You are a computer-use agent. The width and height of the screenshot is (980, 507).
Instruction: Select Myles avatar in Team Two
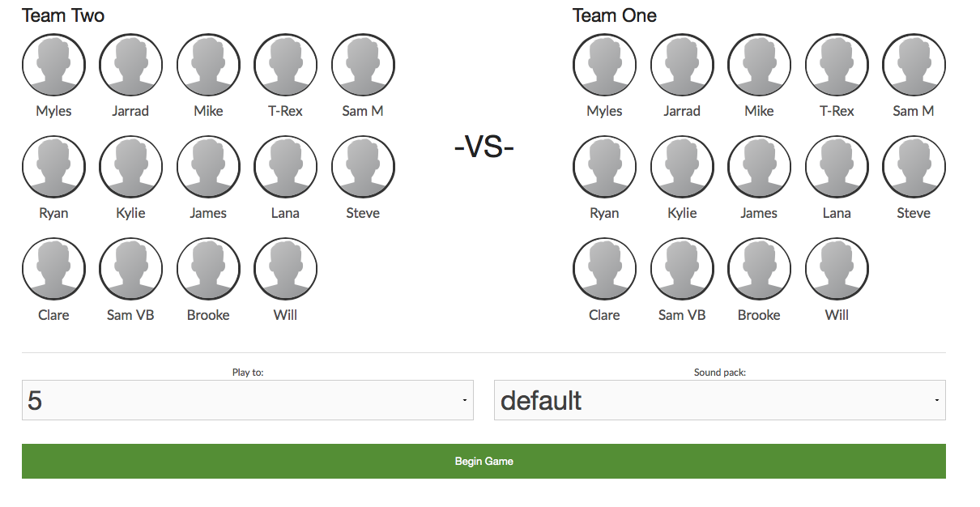pyautogui.click(x=53, y=65)
